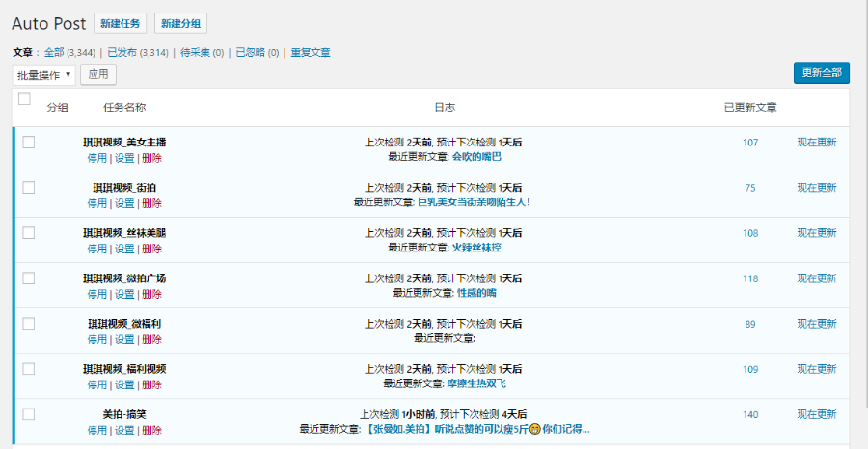Image resolution: width=868 pixels, height=449 pixels.
Task: Click 现在更新 for 琪琪视频_微福利
Action: point(817,324)
